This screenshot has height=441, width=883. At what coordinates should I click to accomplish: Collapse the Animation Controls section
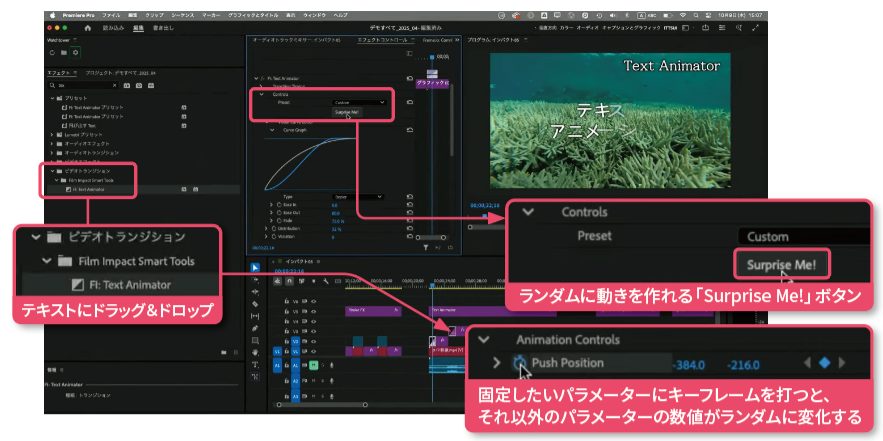[x=493, y=339]
